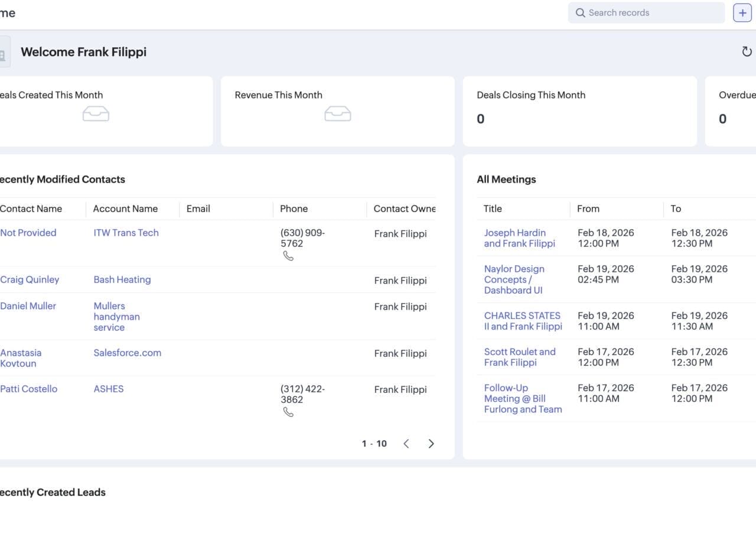Click the phone icon under (630) 909-5762
Image resolution: width=756 pixels, height=559 pixels.
click(288, 255)
